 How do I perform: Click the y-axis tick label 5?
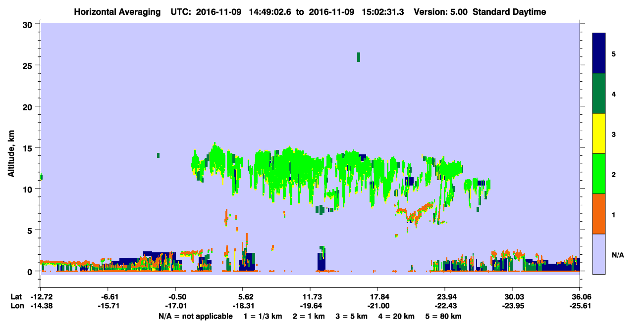pos(31,230)
